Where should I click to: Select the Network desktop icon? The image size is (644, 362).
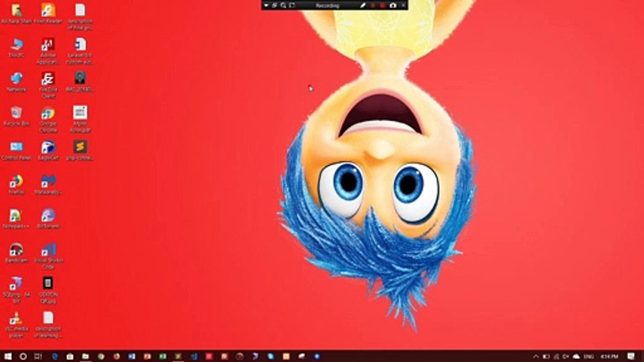coord(17,82)
